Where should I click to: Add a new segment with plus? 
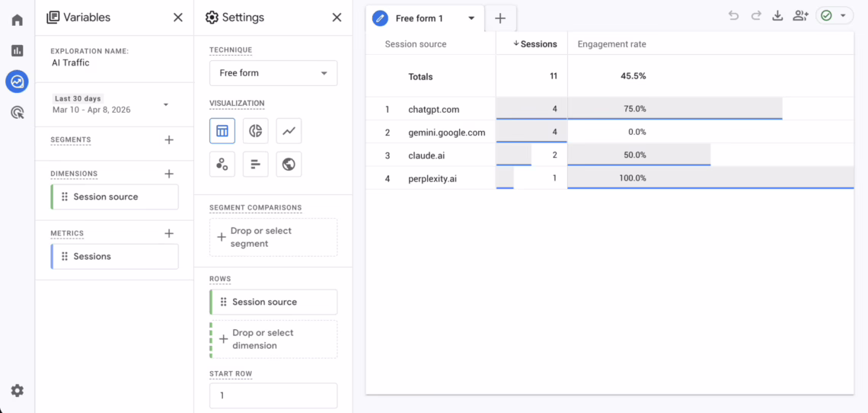click(169, 139)
